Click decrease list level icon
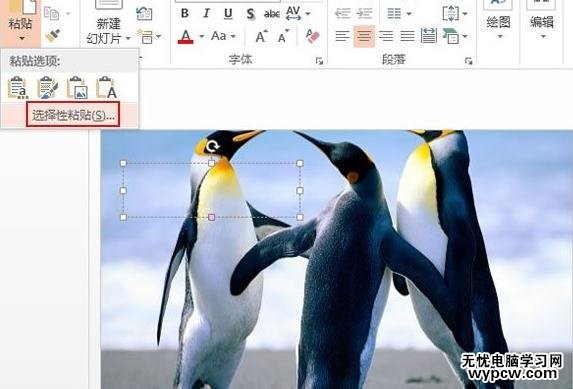This screenshot has width=573, height=389. tap(342, 14)
